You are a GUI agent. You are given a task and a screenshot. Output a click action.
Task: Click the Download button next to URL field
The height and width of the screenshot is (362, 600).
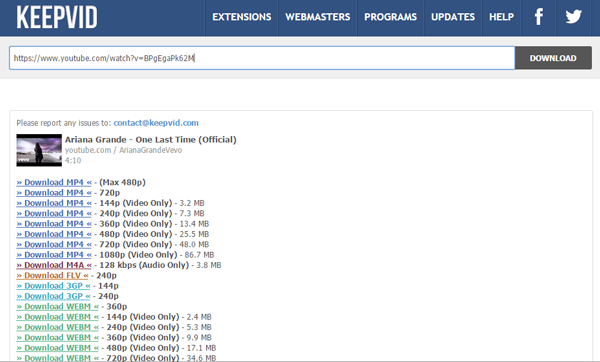(x=553, y=58)
